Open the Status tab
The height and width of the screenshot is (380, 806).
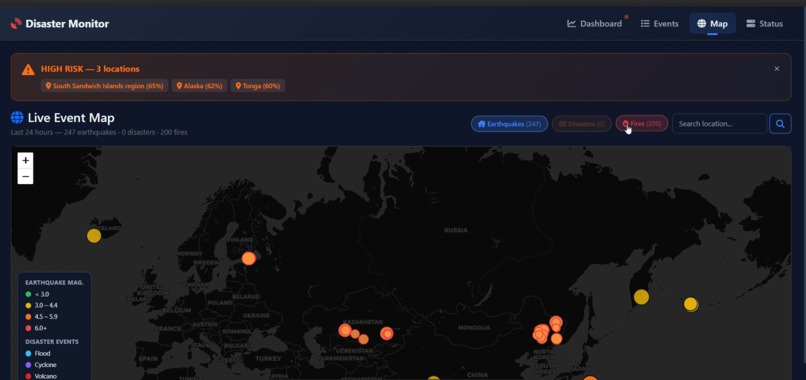pyautogui.click(x=764, y=24)
